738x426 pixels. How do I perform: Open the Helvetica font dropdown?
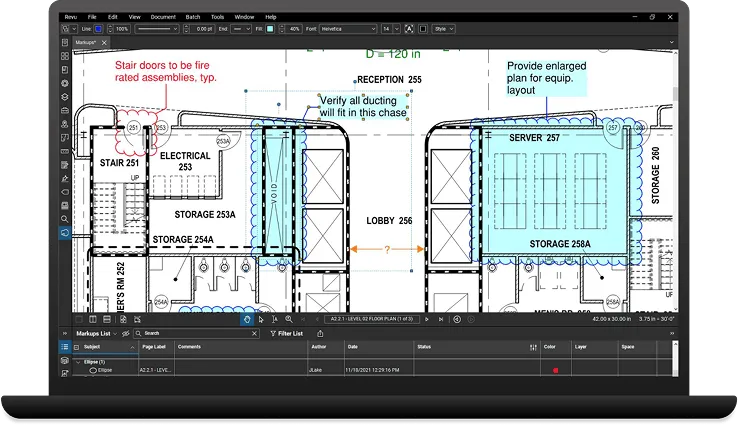point(348,29)
